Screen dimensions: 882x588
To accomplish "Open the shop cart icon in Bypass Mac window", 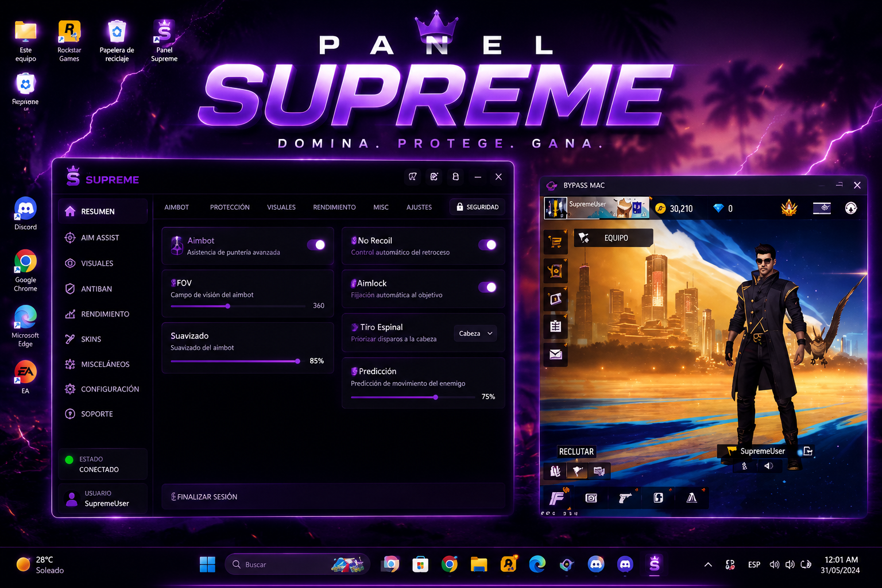I will tap(555, 242).
